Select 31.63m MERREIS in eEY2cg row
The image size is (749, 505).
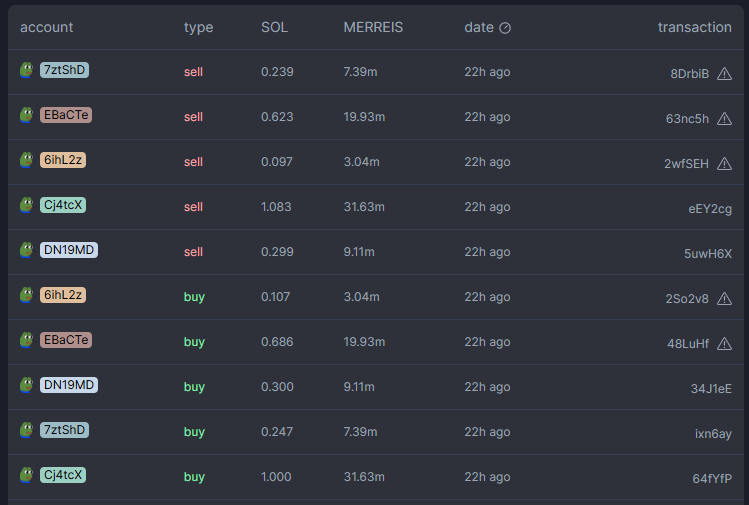tap(364, 207)
